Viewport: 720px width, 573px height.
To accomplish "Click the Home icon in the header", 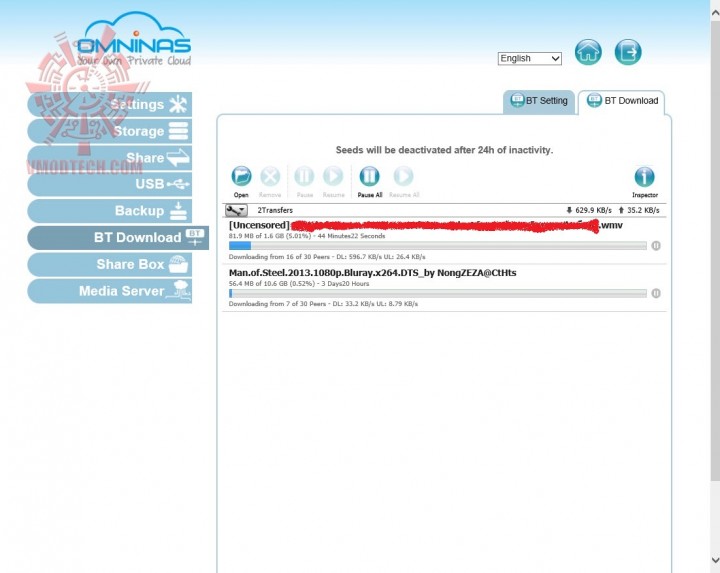I will tap(588, 52).
